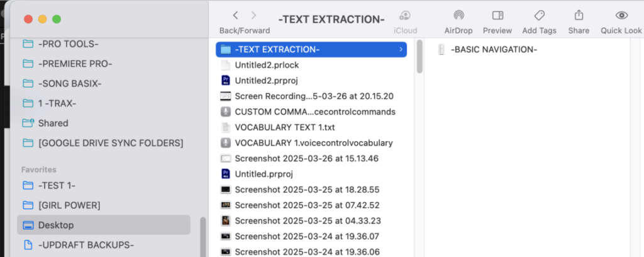Click the iCloud toolbar icon
644x257 pixels.
tap(405, 16)
